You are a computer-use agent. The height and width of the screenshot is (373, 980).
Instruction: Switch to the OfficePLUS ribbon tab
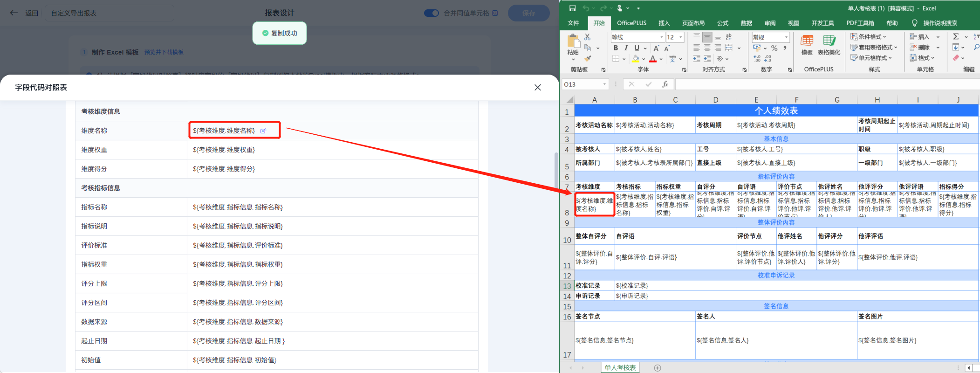[631, 23]
